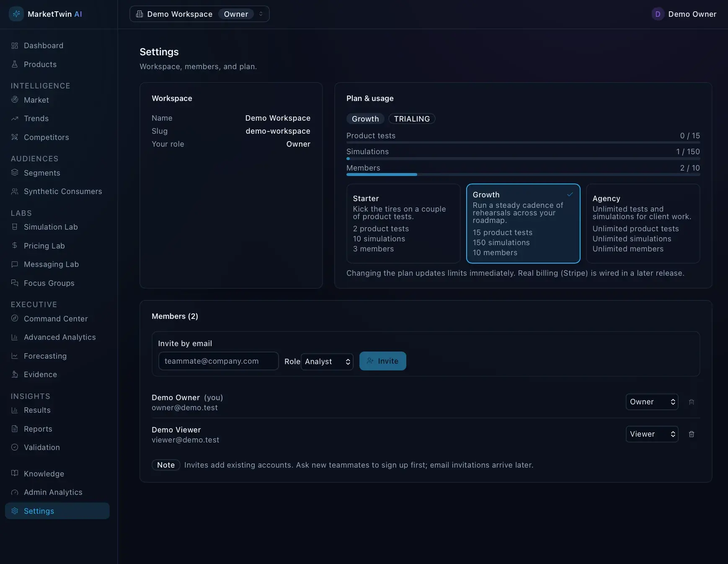The width and height of the screenshot is (728, 564).
Task: Change Demo Viewer's role dropdown
Action: click(x=652, y=434)
